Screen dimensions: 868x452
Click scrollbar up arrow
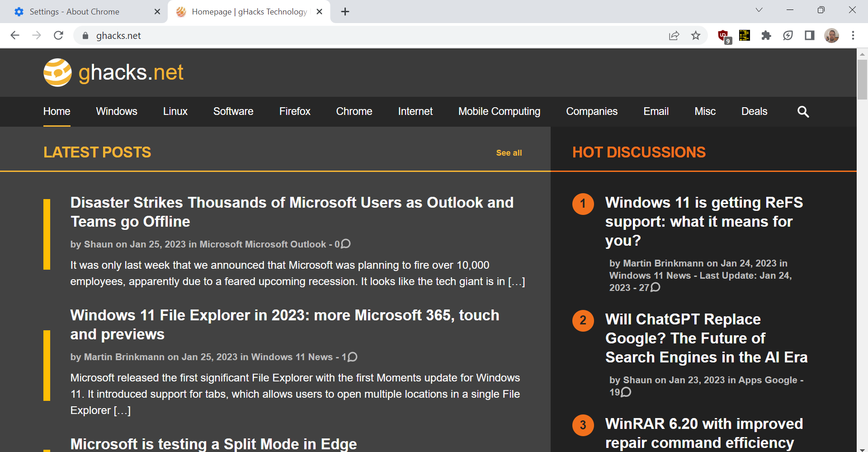pos(862,54)
